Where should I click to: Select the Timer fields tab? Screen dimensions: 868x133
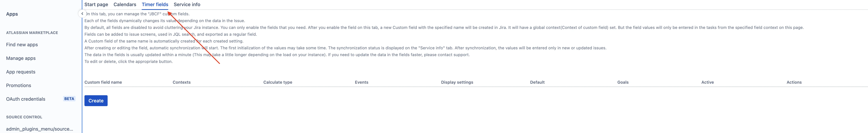click(x=155, y=4)
